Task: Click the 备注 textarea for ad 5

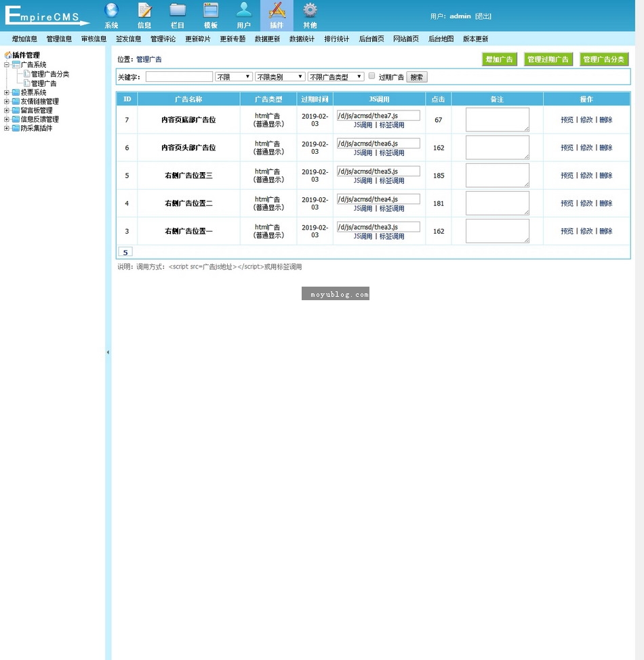Action: point(498,175)
